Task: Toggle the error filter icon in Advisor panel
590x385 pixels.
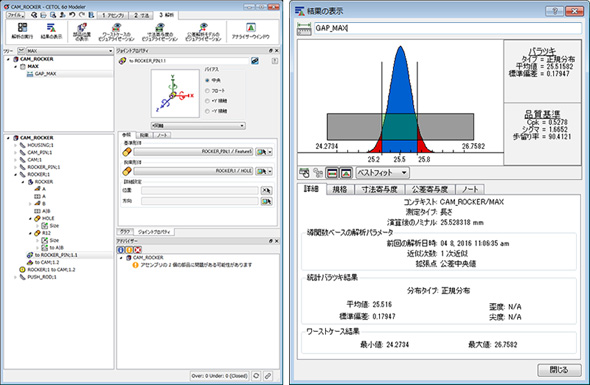Action: click(138, 250)
